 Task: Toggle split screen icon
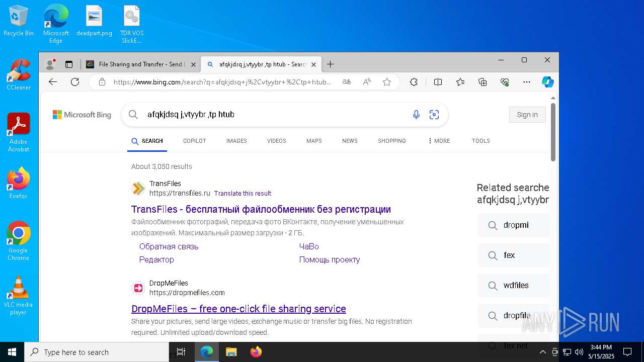click(x=438, y=82)
